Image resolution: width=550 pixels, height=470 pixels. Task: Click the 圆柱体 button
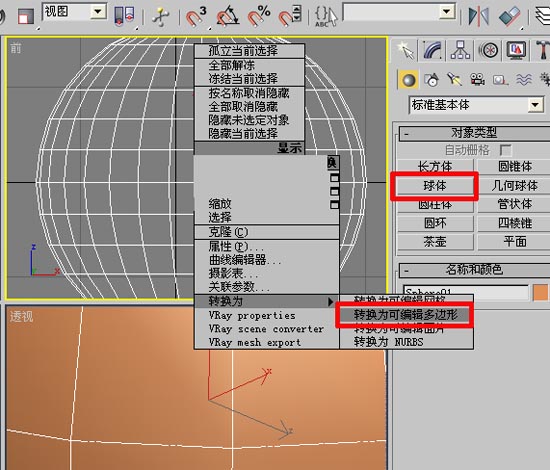(435, 204)
